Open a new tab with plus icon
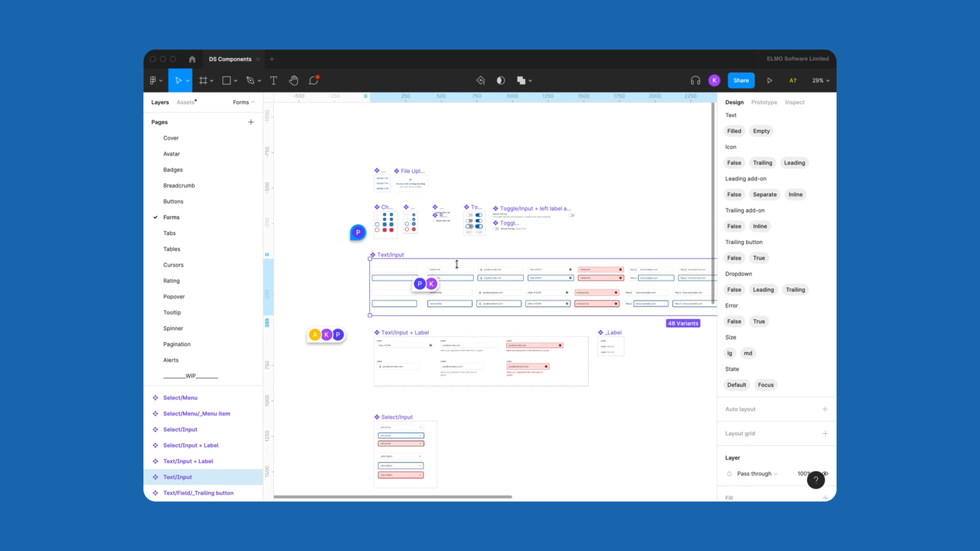Screen dimensions: 980x551 [272, 59]
